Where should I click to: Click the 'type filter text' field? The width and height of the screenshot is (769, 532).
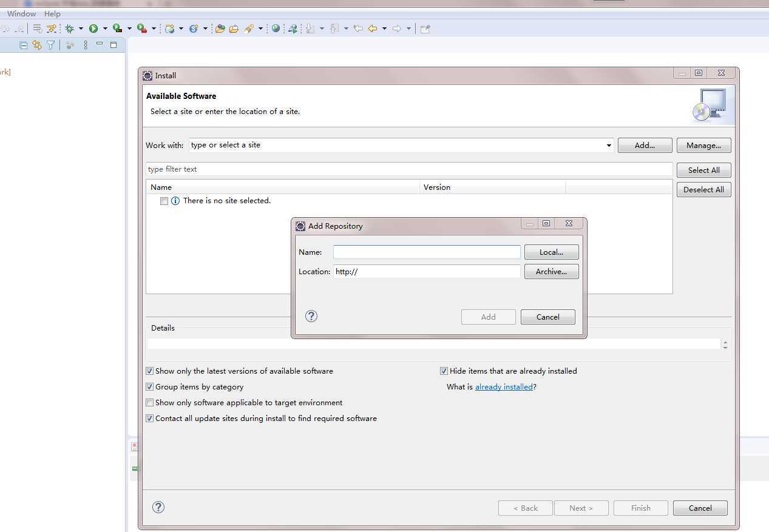point(409,169)
